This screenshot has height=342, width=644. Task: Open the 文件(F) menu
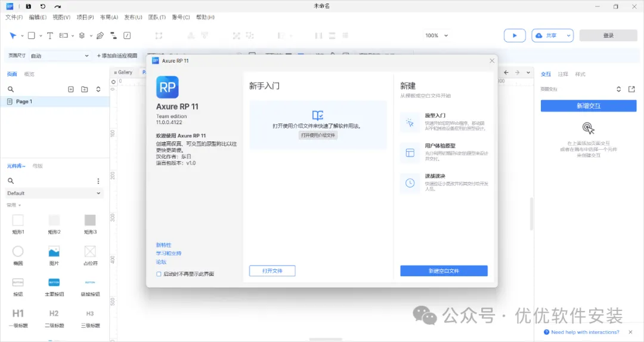coord(14,17)
